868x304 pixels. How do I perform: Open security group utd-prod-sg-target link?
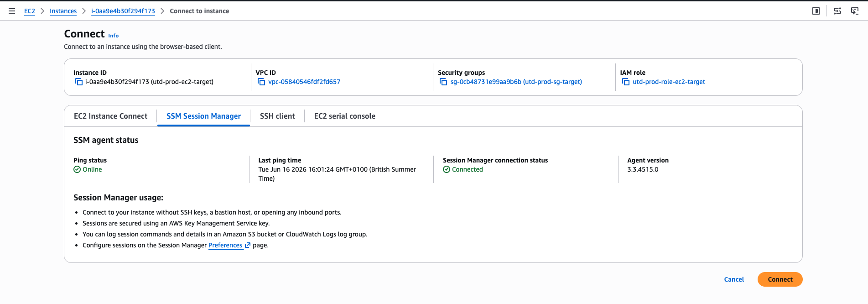[x=516, y=82]
